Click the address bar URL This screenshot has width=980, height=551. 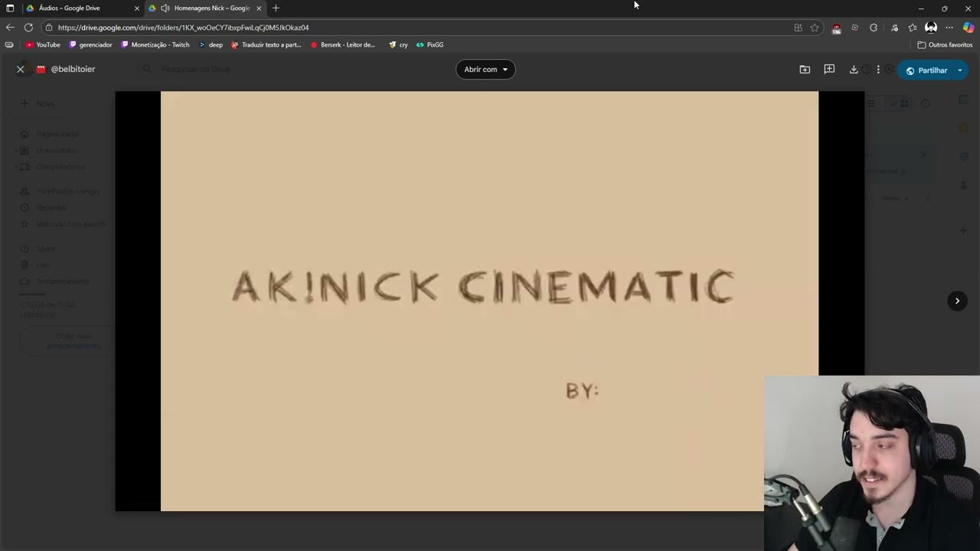coord(184,28)
